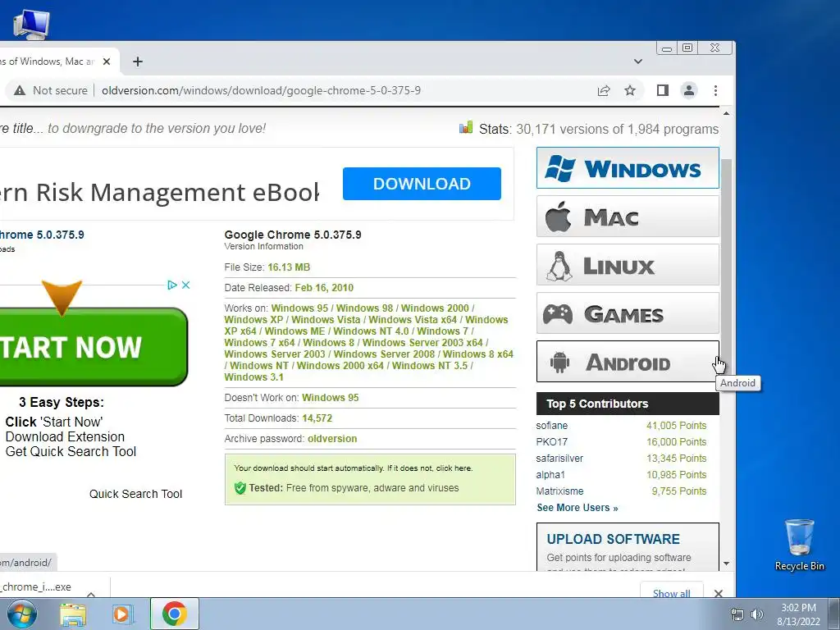The height and width of the screenshot is (630, 840).
Task: Click the page scrollbar down arrow
Action: [727, 564]
